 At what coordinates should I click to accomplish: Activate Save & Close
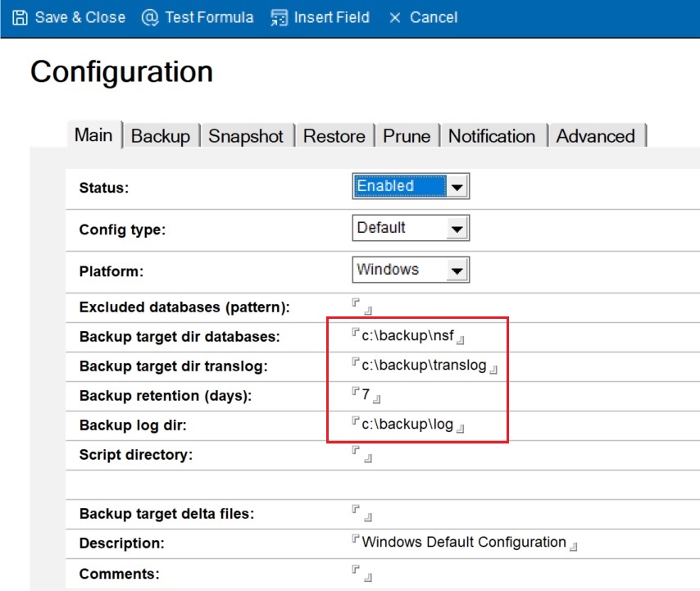click(x=70, y=16)
